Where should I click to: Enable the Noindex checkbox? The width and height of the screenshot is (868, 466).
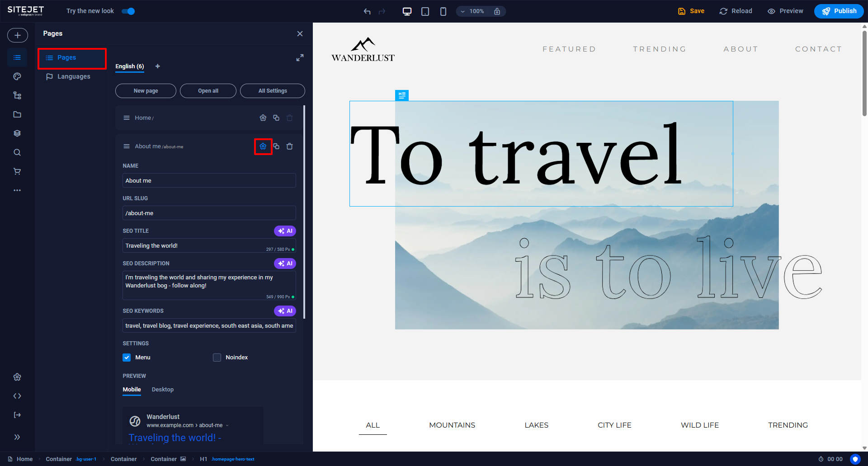coord(217,358)
